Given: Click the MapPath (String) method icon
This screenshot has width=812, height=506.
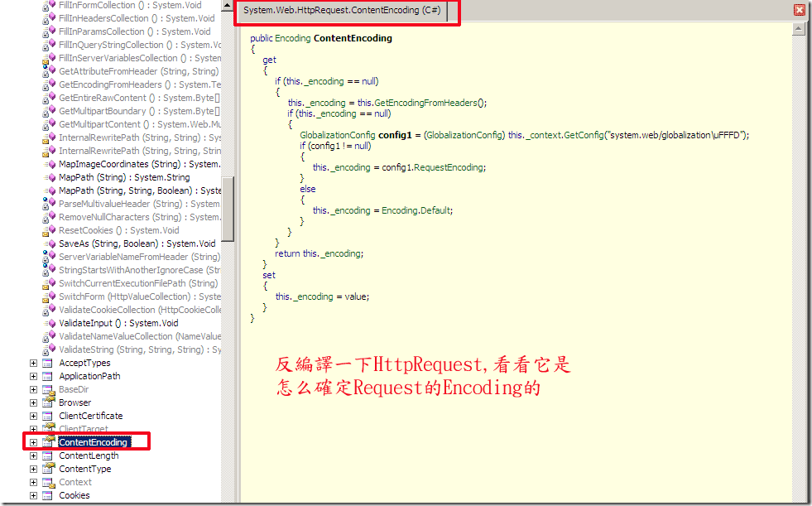Looking at the screenshot, I should [49, 177].
